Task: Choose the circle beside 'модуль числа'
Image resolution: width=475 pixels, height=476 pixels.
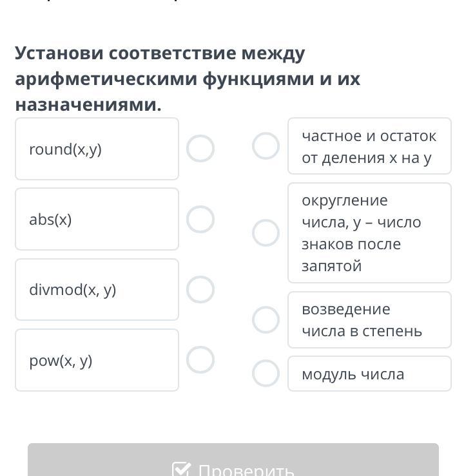Action: click(x=266, y=373)
